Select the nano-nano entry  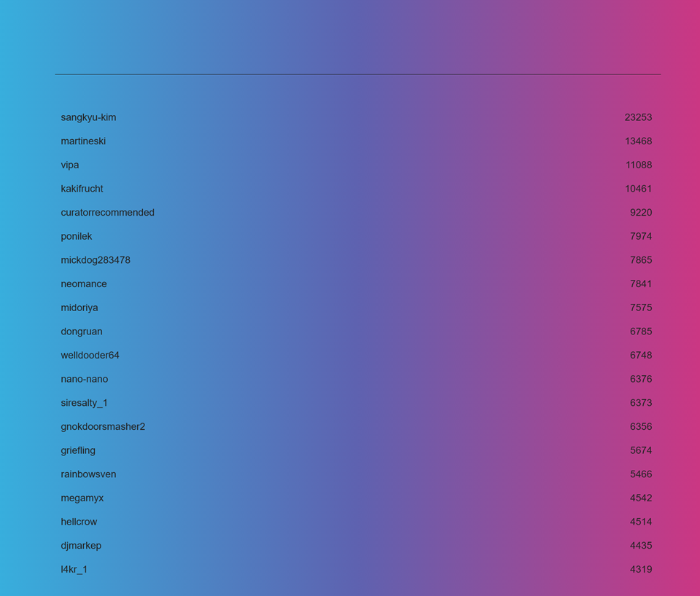[85, 379]
